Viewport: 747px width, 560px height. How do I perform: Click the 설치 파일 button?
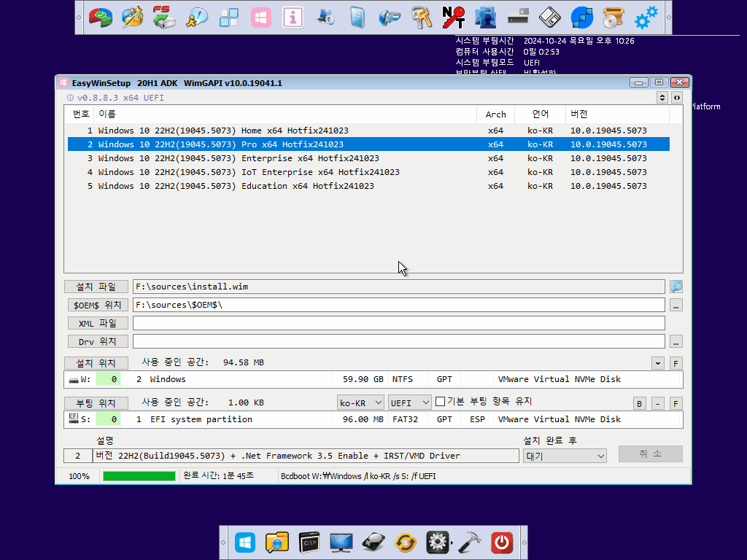[96, 286]
